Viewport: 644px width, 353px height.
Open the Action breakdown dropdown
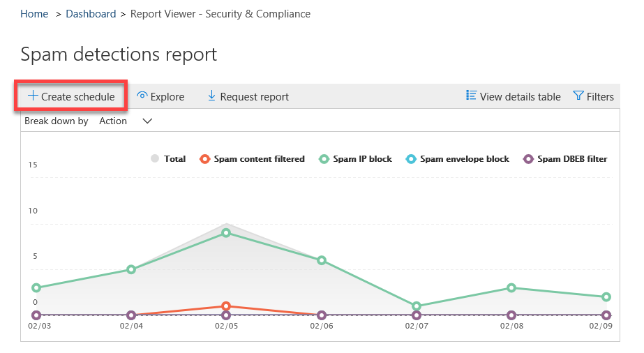point(113,121)
